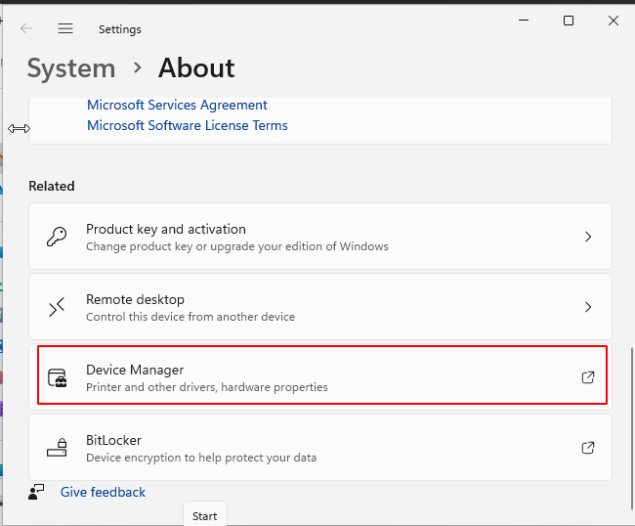
Task: Click the back arrow in Settings
Action: [x=26, y=29]
